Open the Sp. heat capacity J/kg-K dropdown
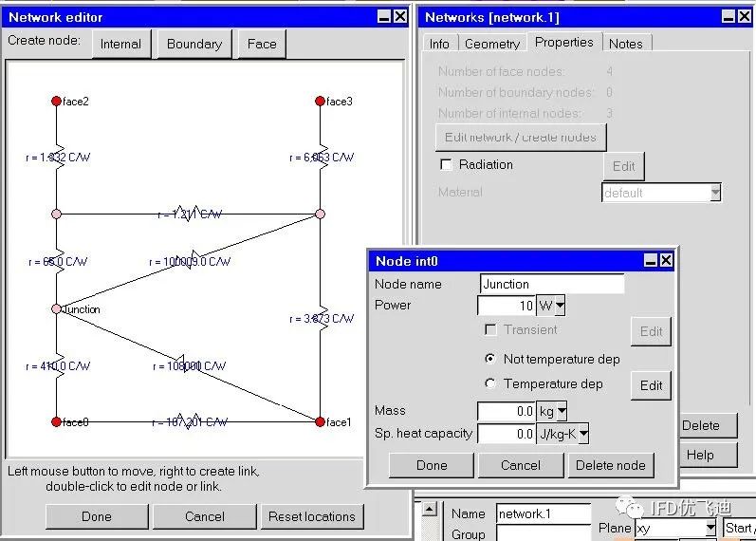This screenshot has height=541, width=756. 583,434
